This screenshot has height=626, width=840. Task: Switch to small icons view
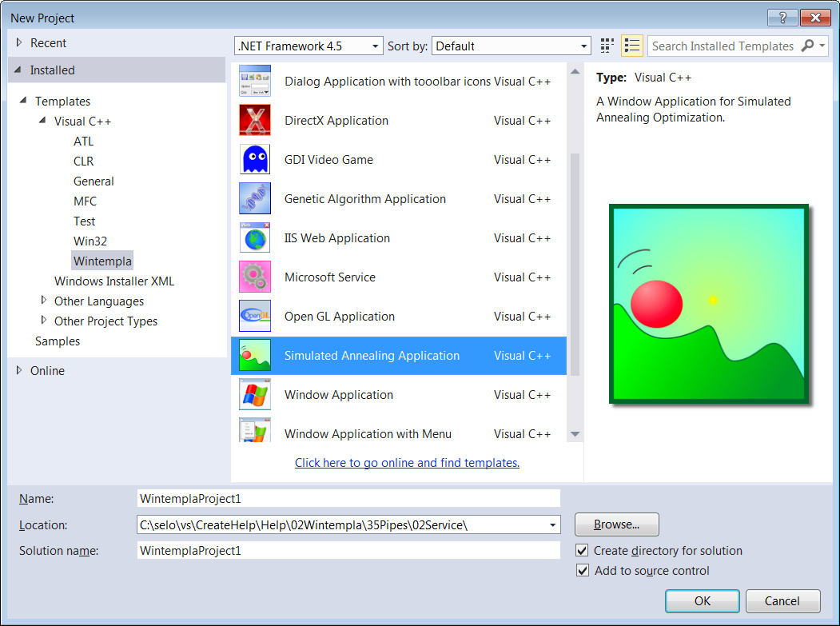click(x=607, y=46)
